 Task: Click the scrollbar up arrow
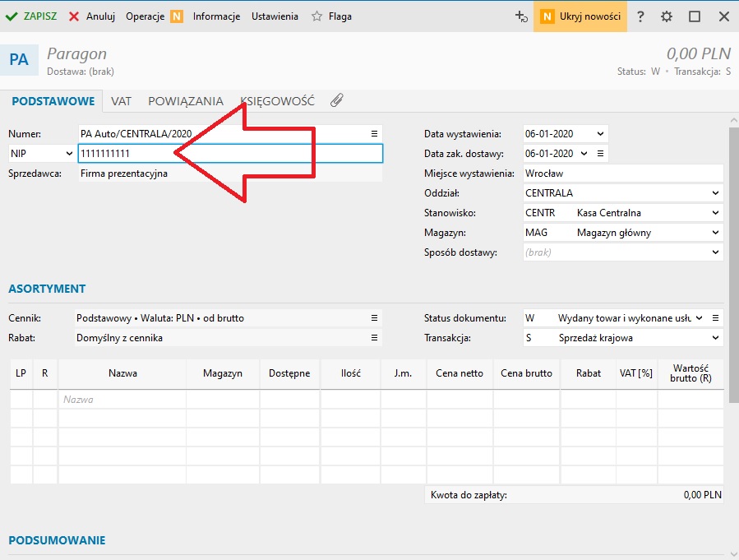(x=734, y=121)
